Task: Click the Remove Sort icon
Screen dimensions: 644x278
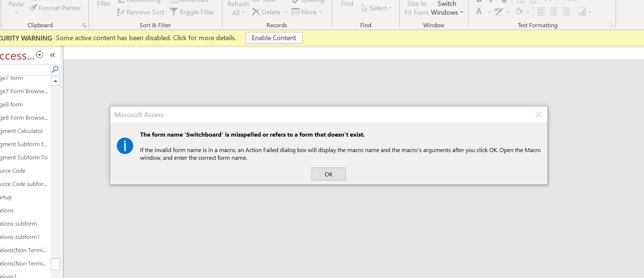Action: tap(121, 12)
